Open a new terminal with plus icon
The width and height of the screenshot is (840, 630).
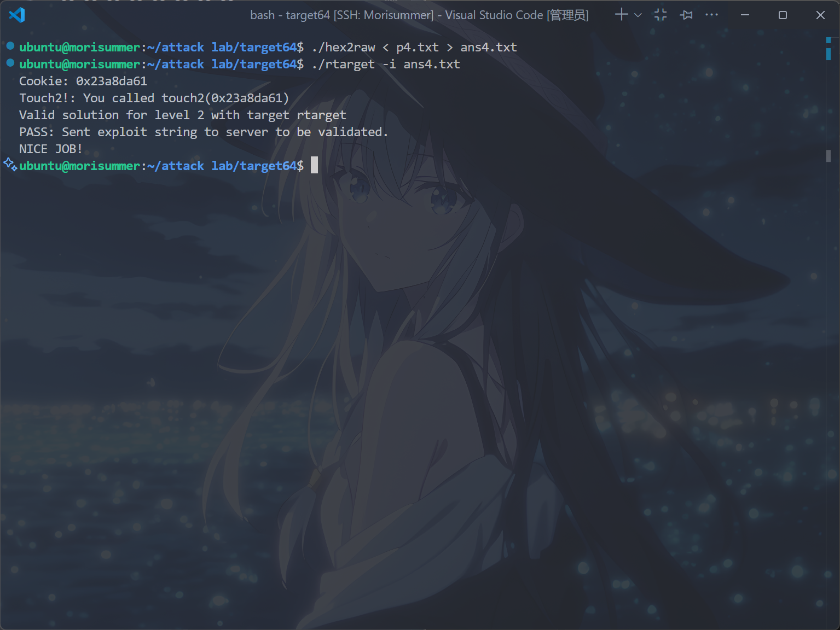tap(621, 15)
